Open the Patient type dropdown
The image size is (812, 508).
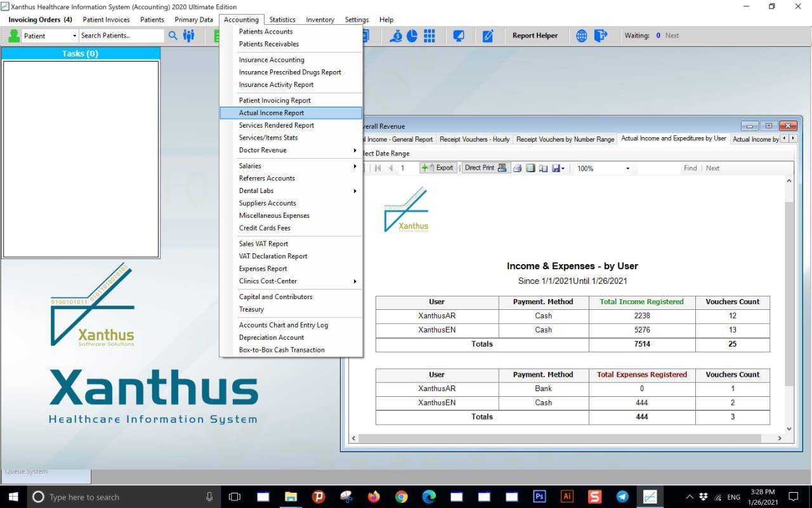(x=74, y=36)
